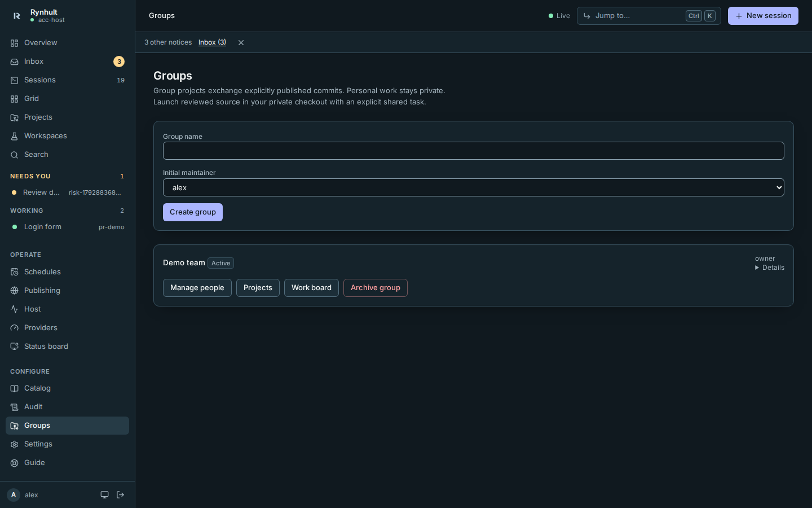Open the Schedules icon
Image resolution: width=812 pixels, height=508 pixels.
[x=15, y=272]
